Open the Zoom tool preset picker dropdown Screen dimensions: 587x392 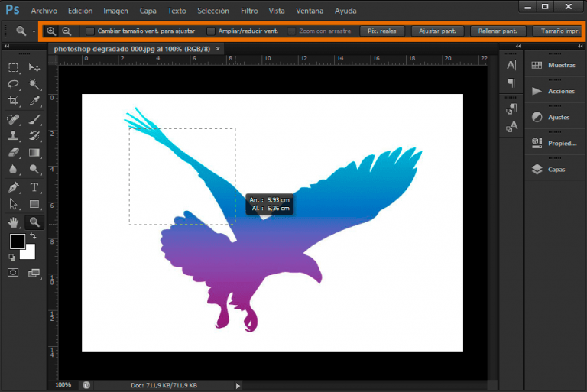pyautogui.click(x=34, y=31)
